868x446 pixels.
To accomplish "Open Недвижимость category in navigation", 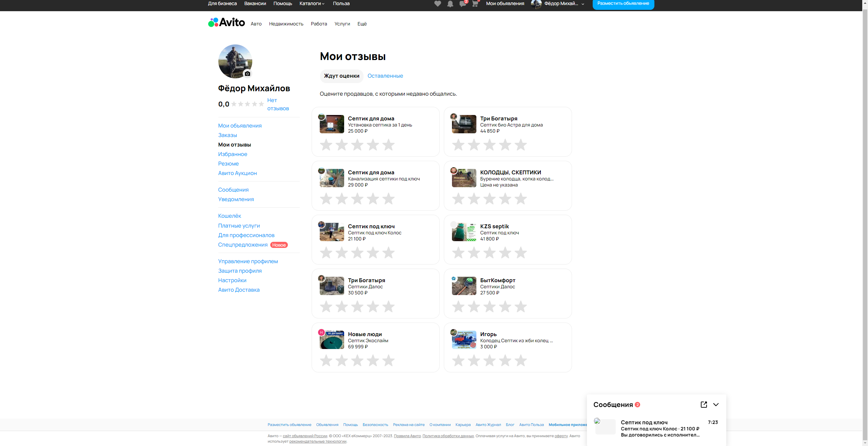I will tap(286, 24).
